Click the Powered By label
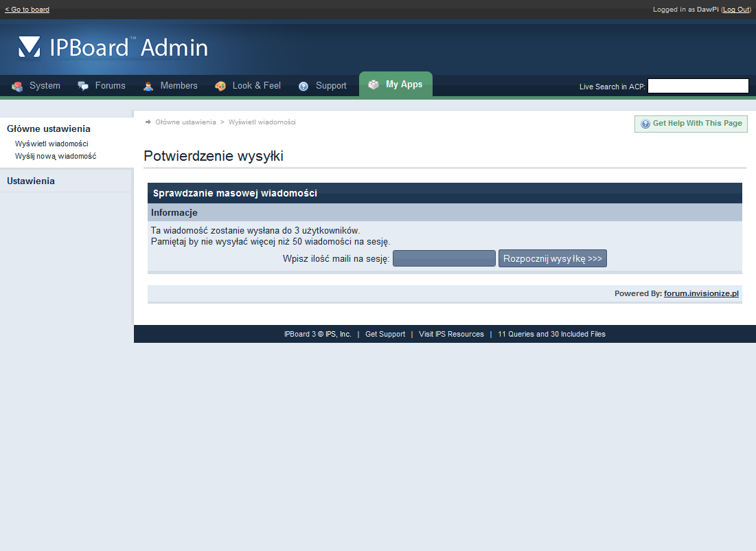This screenshot has height=551, width=756. [638, 293]
